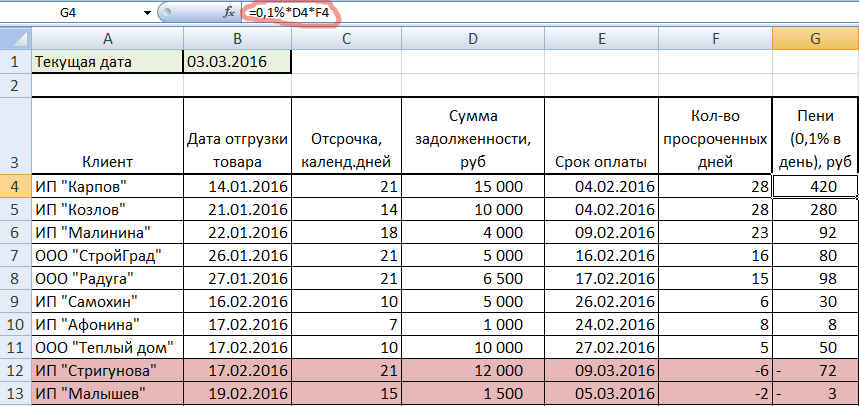Click the Name Box showing G4

coord(70,13)
